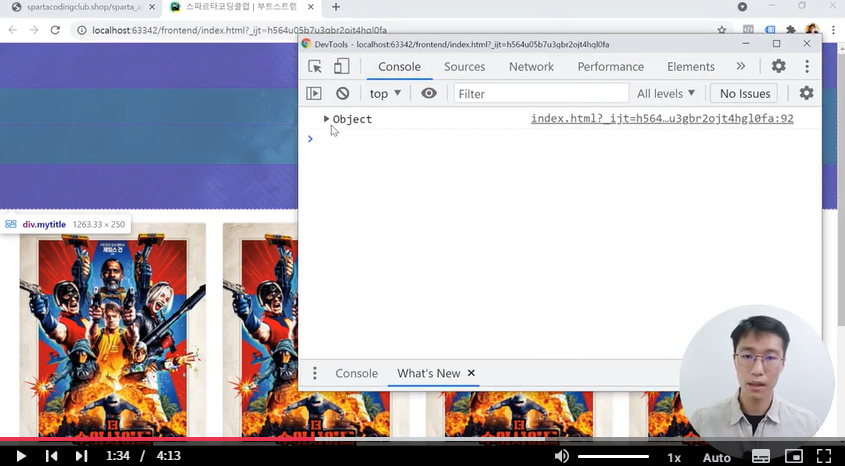Clear the console output
Image resolution: width=845 pixels, height=466 pixels.
click(x=342, y=93)
